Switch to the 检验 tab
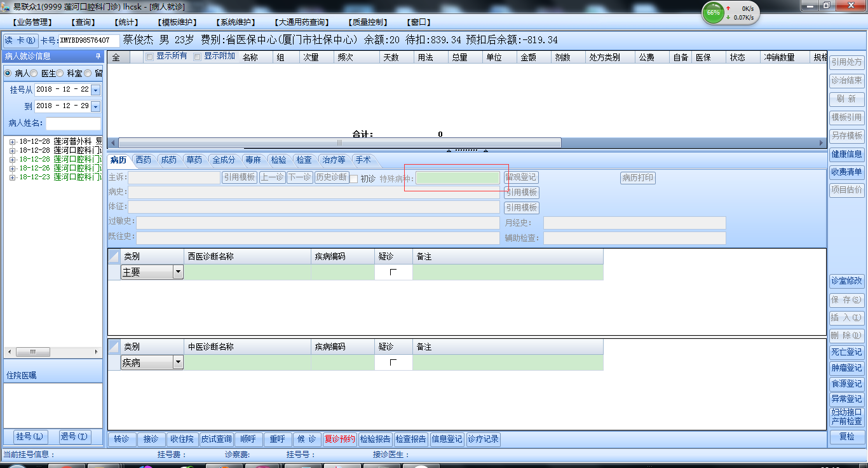 click(x=278, y=160)
